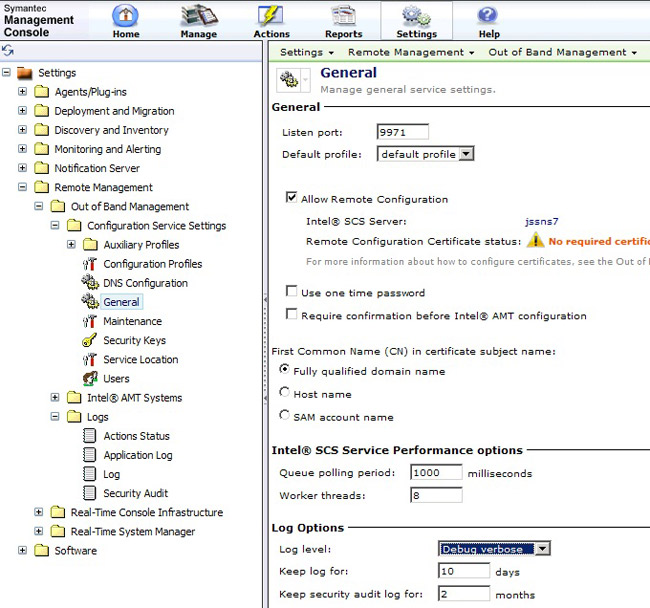Open the Settings breadcrumb menu
The width and height of the screenshot is (650, 608).
pos(306,52)
